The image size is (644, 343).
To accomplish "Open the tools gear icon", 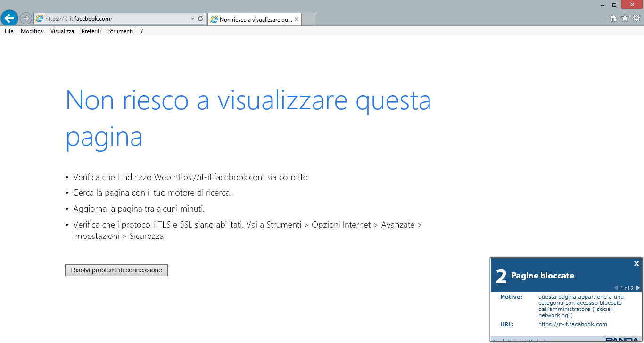I will pos(636,18).
